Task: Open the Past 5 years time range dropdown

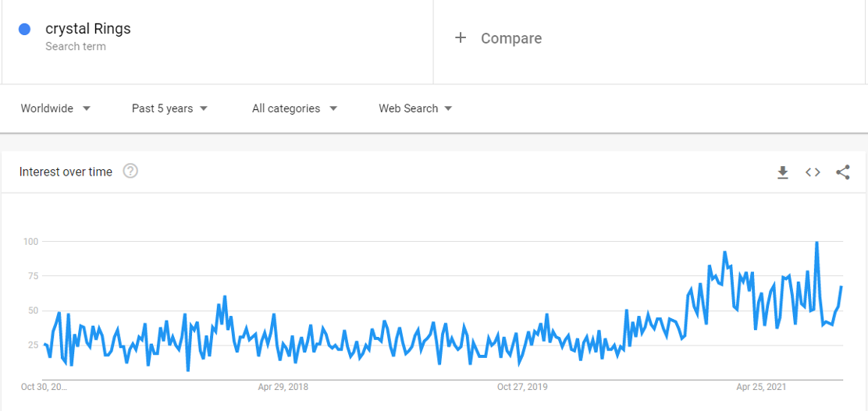Action: tap(169, 108)
